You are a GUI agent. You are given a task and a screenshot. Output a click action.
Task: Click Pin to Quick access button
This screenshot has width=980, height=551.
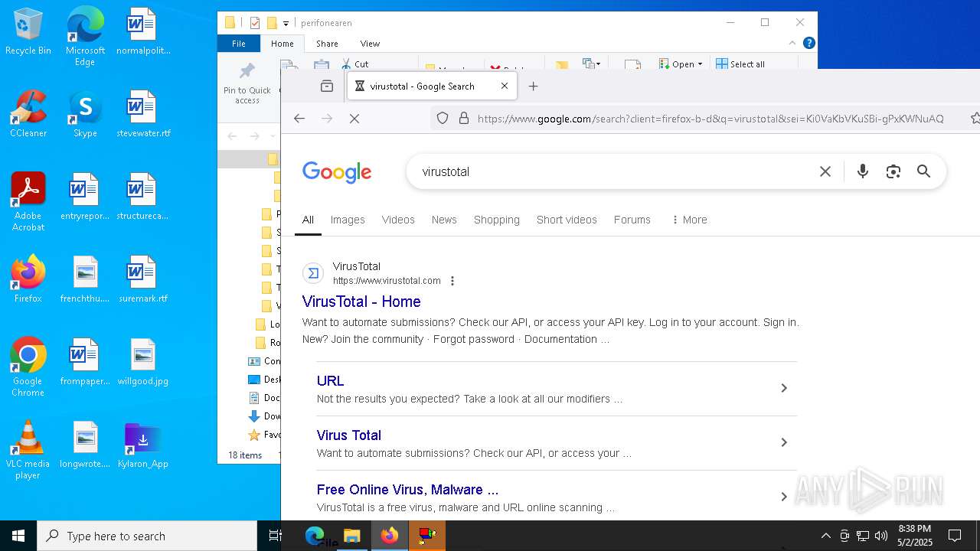(x=247, y=83)
